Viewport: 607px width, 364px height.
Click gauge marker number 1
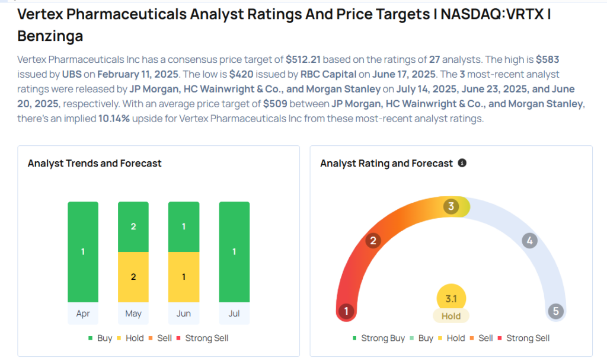[x=346, y=311]
